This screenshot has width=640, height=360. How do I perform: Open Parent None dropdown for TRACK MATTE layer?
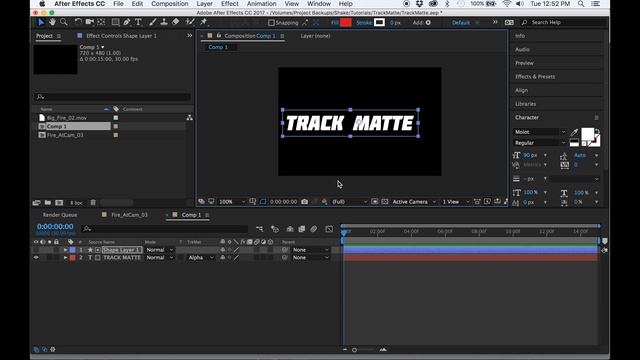pos(310,258)
